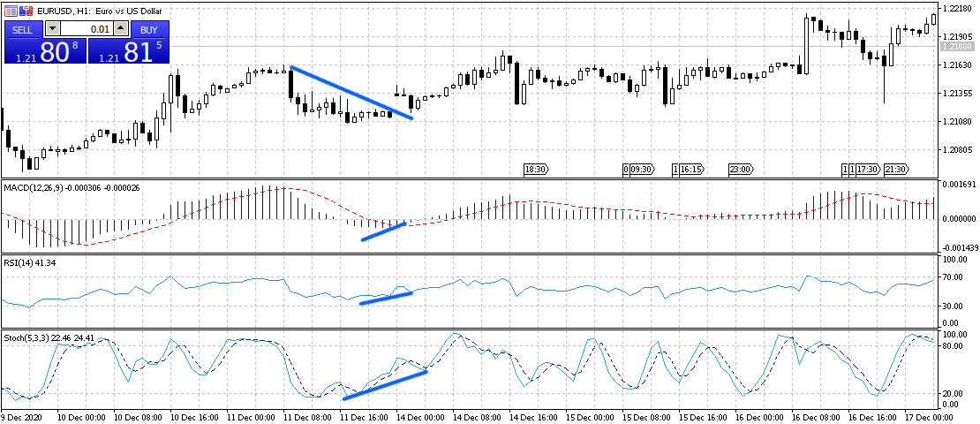Viewport: 980px width, 424px height.
Task: Click the BUY button
Action: pyautogui.click(x=148, y=29)
